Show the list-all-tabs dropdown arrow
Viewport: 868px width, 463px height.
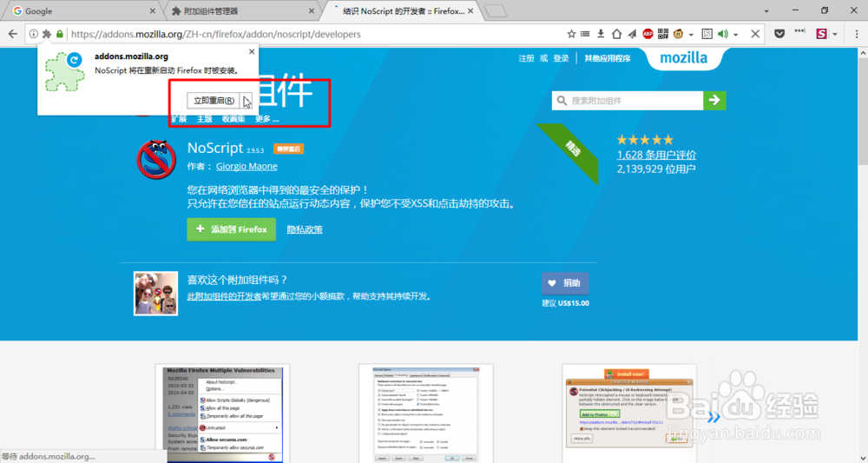766,11
